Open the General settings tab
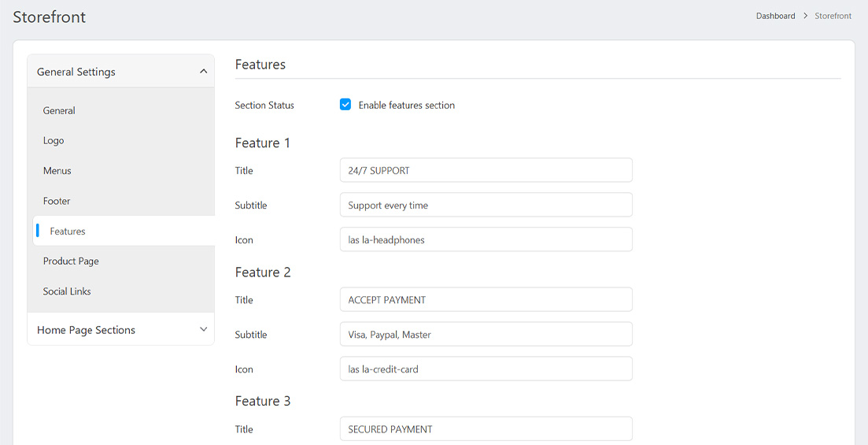The image size is (868, 445). pyautogui.click(x=59, y=111)
